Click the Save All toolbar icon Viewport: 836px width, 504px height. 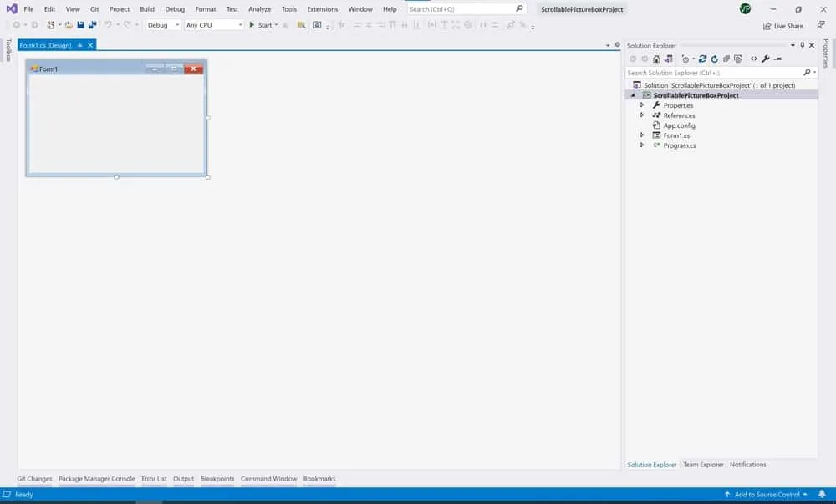click(91, 25)
